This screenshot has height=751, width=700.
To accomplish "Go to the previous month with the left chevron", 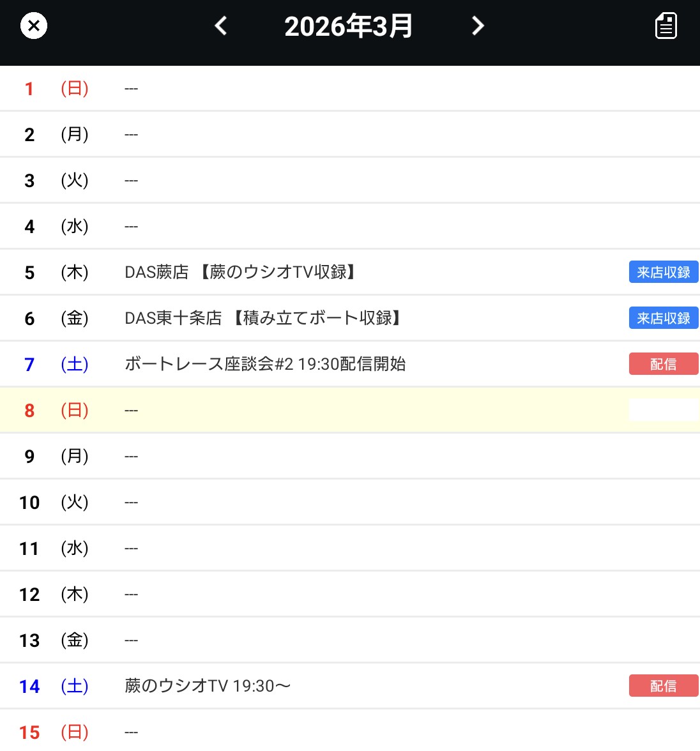I will 220,26.
